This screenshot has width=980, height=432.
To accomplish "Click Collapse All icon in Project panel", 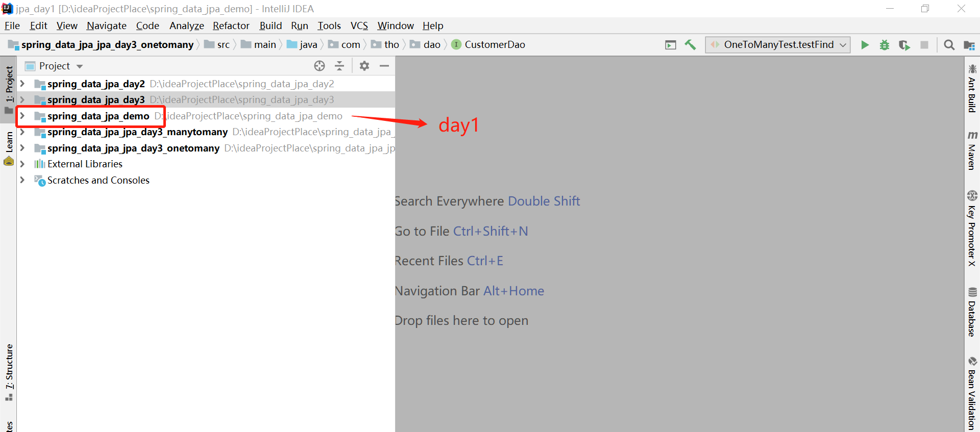I will pyautogui.click(x=339, y=66).
